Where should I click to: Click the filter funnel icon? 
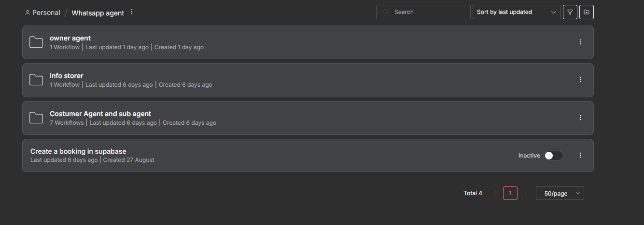[x=570, y=12]
